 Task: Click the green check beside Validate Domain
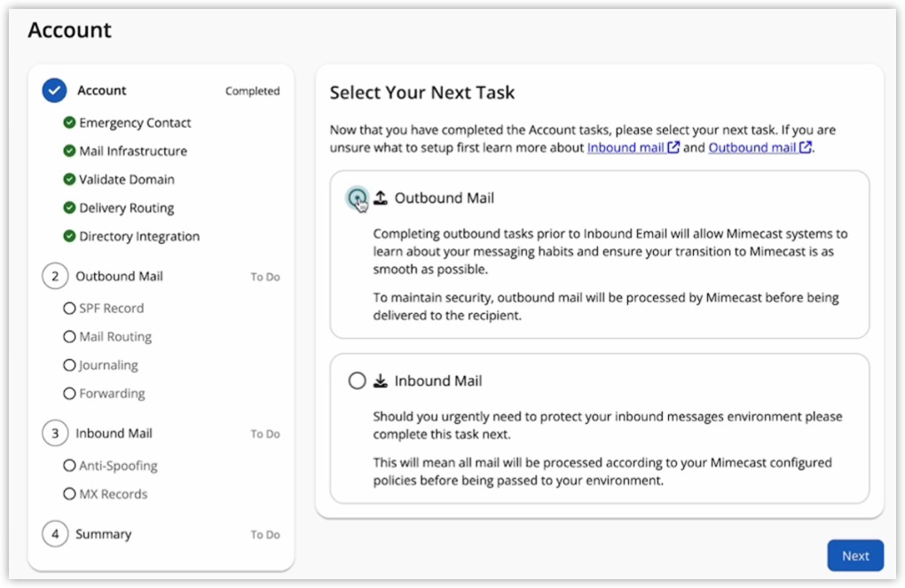(x=69, y=180)
